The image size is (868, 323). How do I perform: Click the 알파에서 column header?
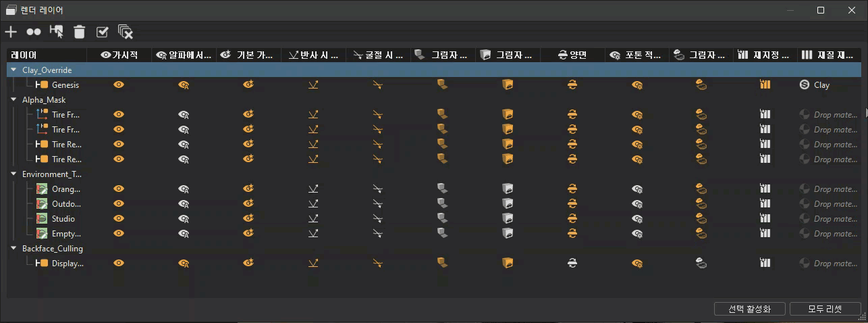[184, 55]
